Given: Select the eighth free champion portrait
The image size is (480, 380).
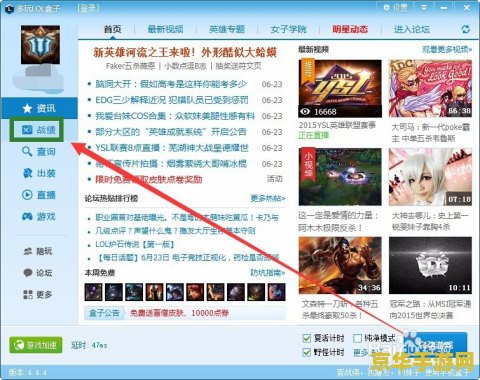Looking at the screenshot, I should pos(236,292).
